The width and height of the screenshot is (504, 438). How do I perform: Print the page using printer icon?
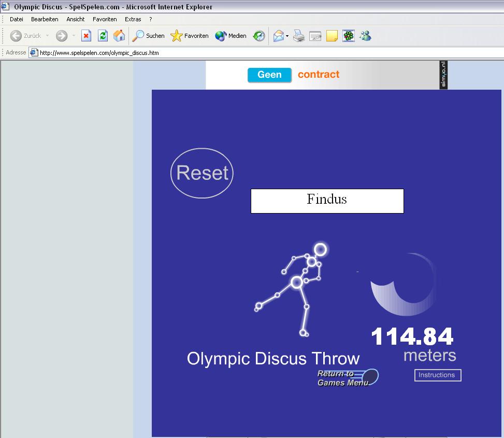[x=299, y=36]
